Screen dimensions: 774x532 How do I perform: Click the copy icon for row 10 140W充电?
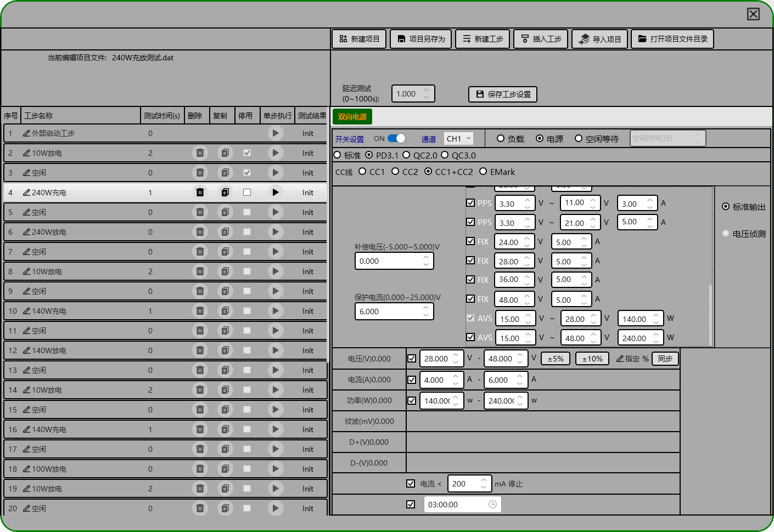pyautogui.click(x=225, y=311)
